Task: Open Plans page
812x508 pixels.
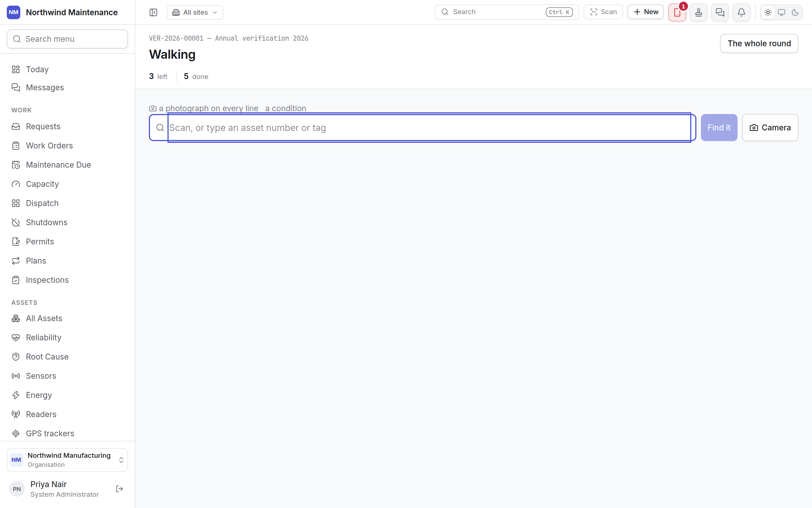Action: tap(67, 261)
